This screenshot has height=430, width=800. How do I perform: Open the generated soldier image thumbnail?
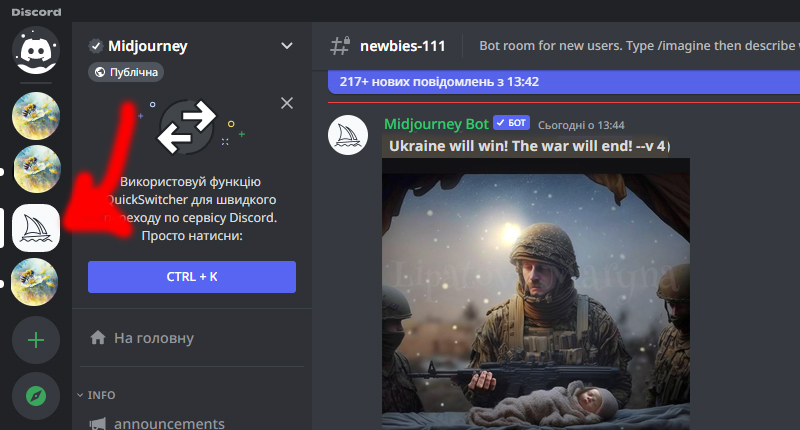pos(536,294)
